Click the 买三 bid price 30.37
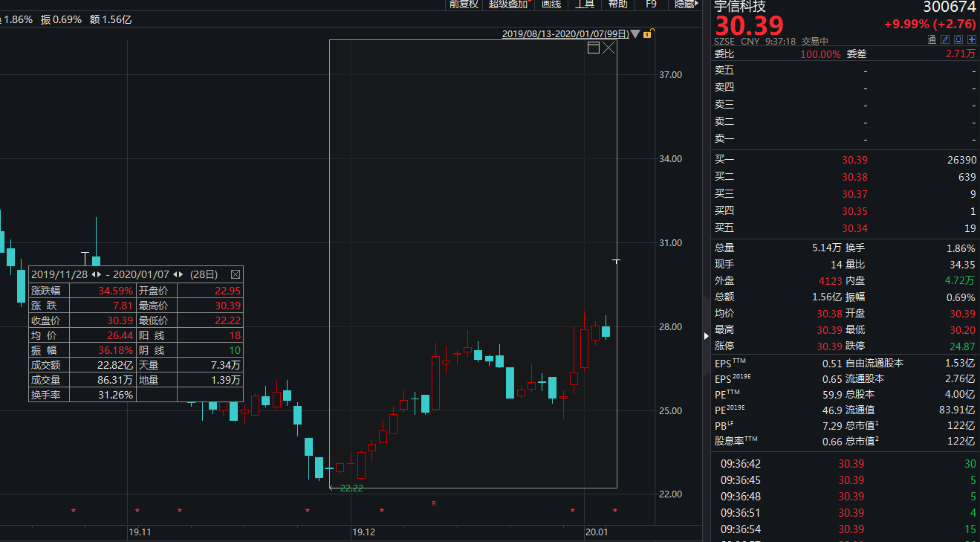This screenshot has height=542, width=980. click(854, 194)
